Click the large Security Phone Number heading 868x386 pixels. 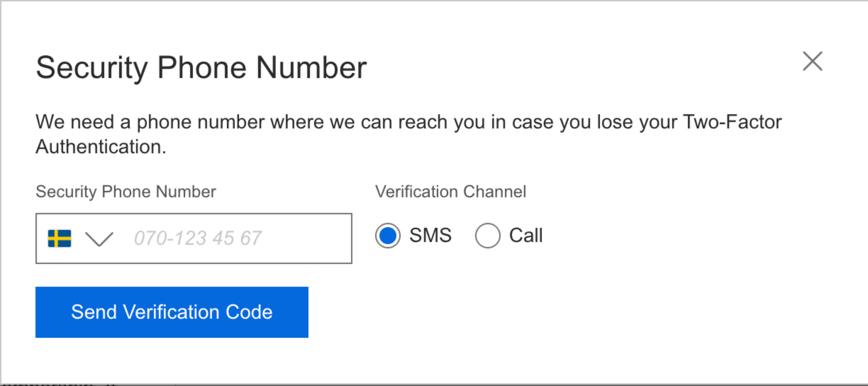tap(201, 68)
